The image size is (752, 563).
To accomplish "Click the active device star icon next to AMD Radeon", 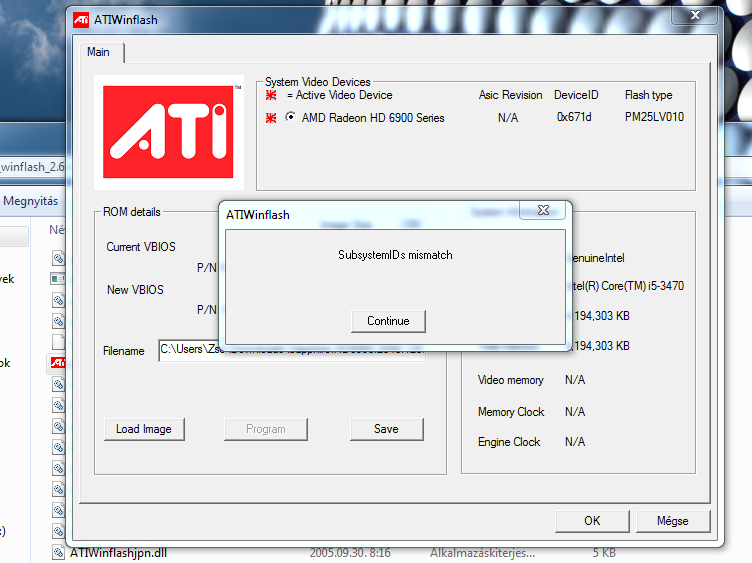I will point(271,117).
